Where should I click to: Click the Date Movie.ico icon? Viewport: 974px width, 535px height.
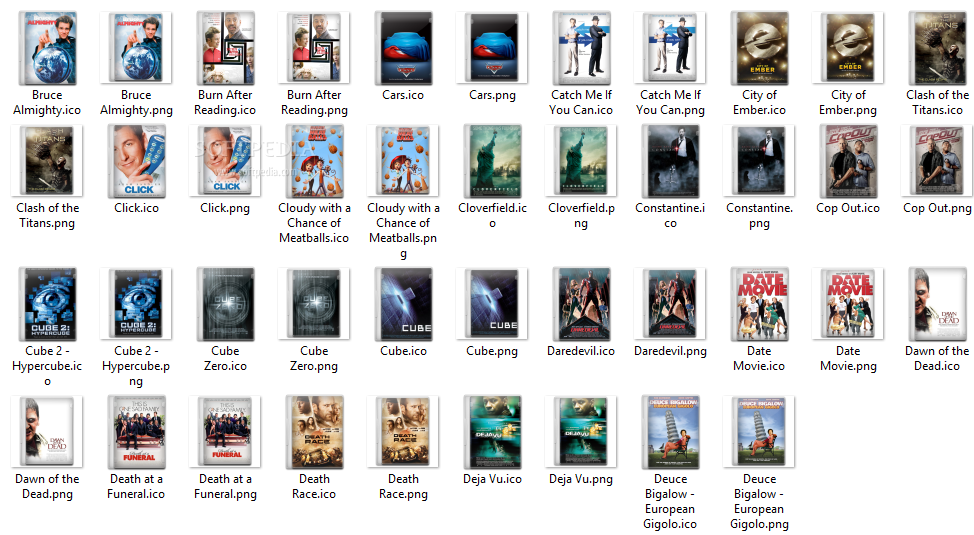[x=759, y=304]
